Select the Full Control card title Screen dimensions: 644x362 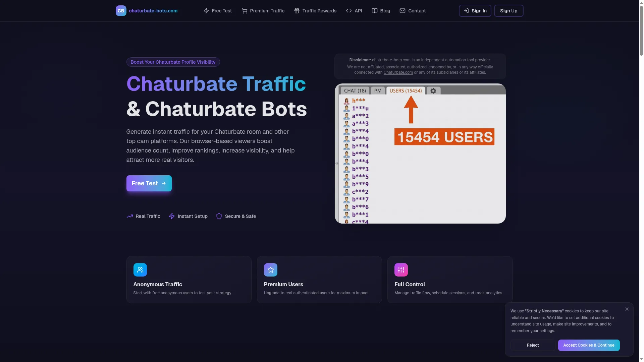[410, 284]
